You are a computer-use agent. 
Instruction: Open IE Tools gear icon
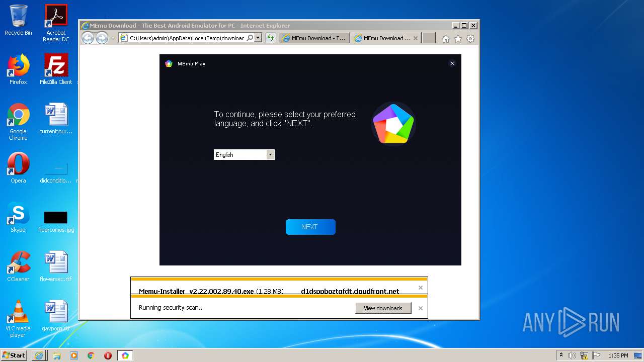470,39
